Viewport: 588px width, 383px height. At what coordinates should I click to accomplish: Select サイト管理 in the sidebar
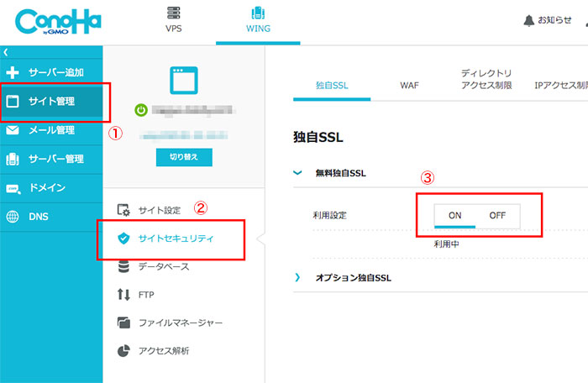pos(51,102)
